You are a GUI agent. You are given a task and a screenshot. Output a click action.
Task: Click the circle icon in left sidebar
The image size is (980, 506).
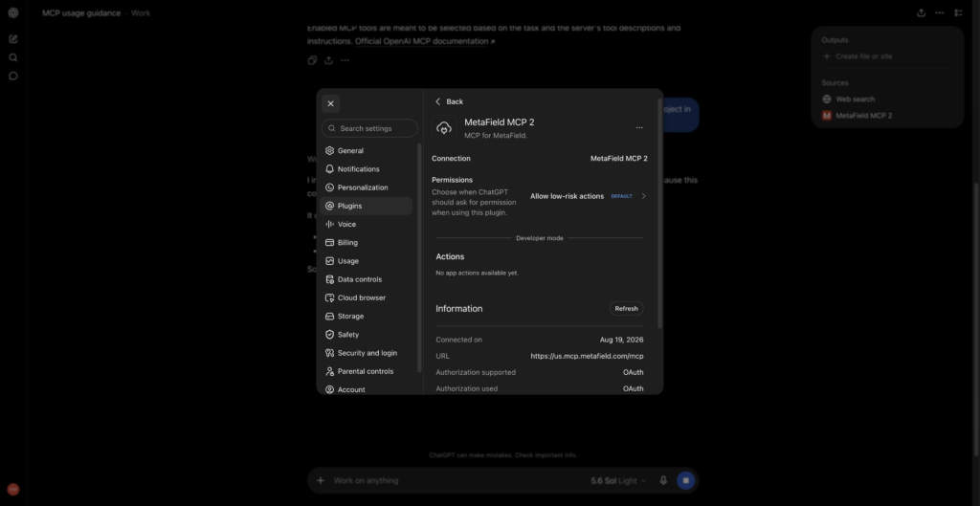[13, 77]
